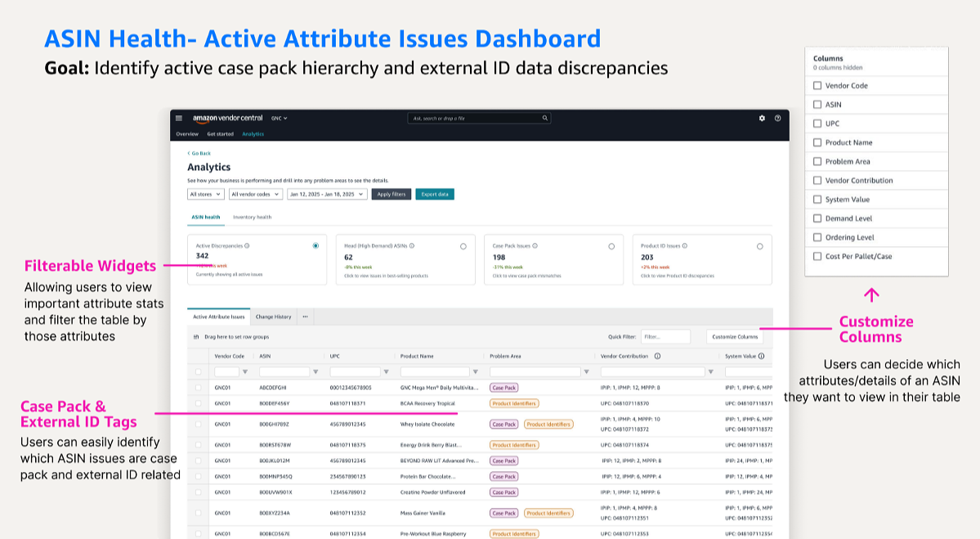Image resolution: width=980 pixels, height=539 pixels.
Task: Tick the select-all checkbox in table header
Action: coord(198,371)
